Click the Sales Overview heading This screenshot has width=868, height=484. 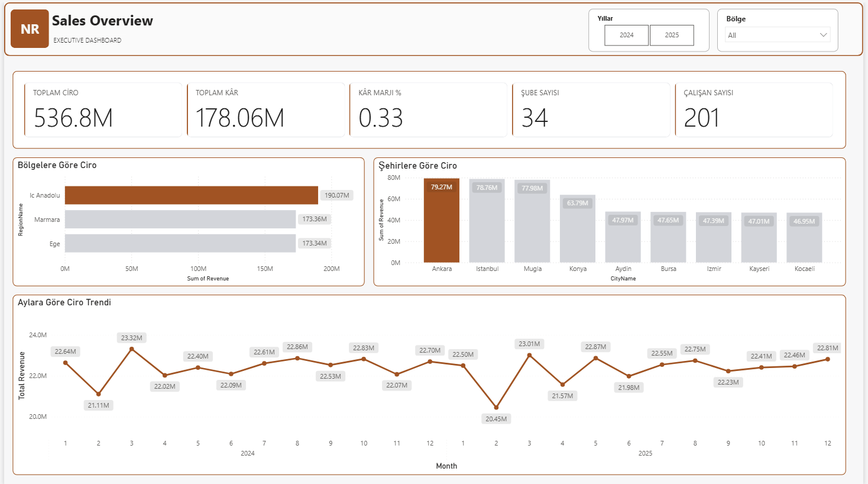point(102,21)
